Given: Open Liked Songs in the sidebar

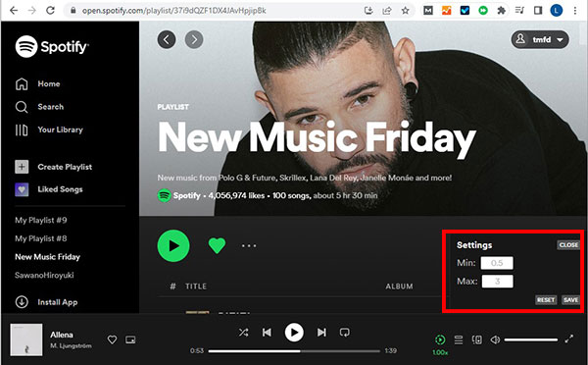Looking at the screenshot, I should pos(49,189).
